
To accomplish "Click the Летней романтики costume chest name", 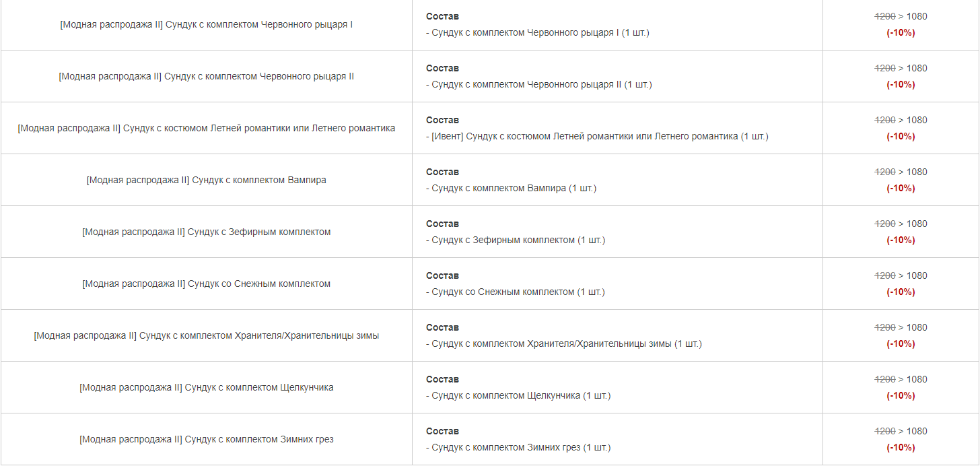I will point(207,128).
